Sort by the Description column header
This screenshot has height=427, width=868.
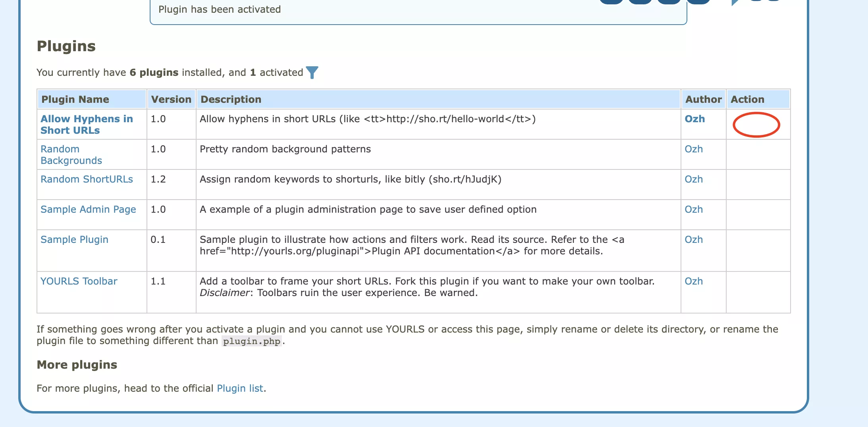(231, 100)
